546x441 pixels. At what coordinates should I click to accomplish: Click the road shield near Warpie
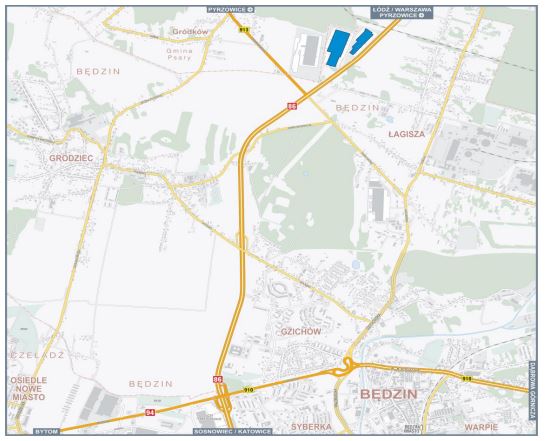(467, 379)
